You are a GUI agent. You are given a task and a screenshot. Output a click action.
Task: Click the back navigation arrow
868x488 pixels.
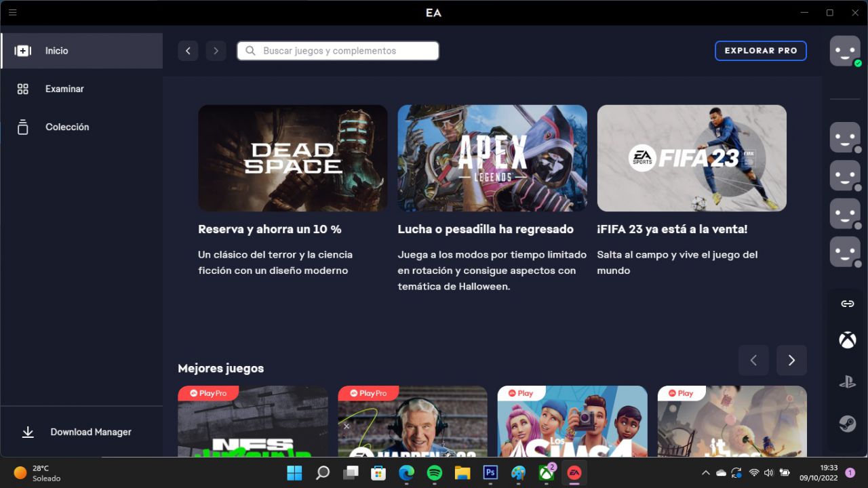point(188,50)
